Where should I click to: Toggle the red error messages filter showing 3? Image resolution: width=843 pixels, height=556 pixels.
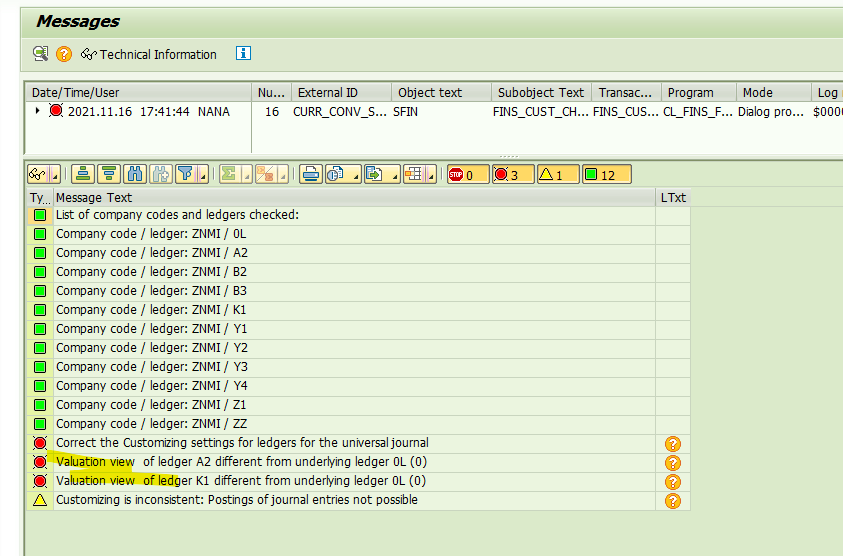(512, 174)
